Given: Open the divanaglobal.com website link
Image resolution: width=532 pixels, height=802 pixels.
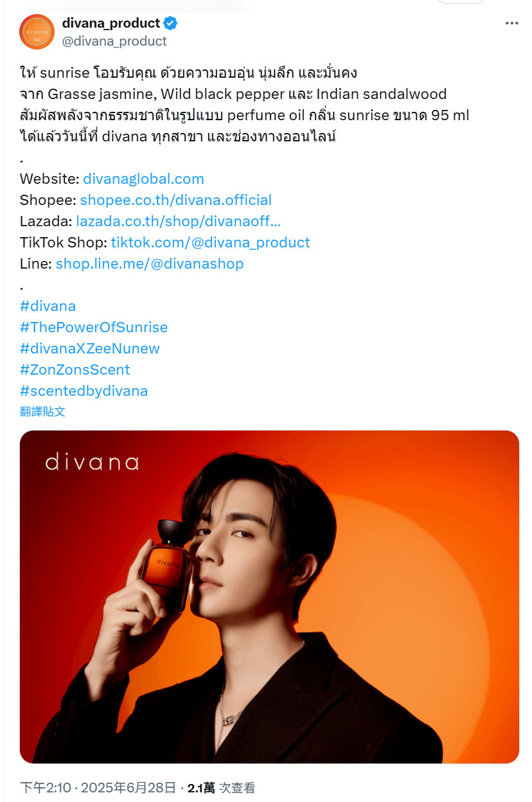Looking at the screenshot, I should 143,179.
